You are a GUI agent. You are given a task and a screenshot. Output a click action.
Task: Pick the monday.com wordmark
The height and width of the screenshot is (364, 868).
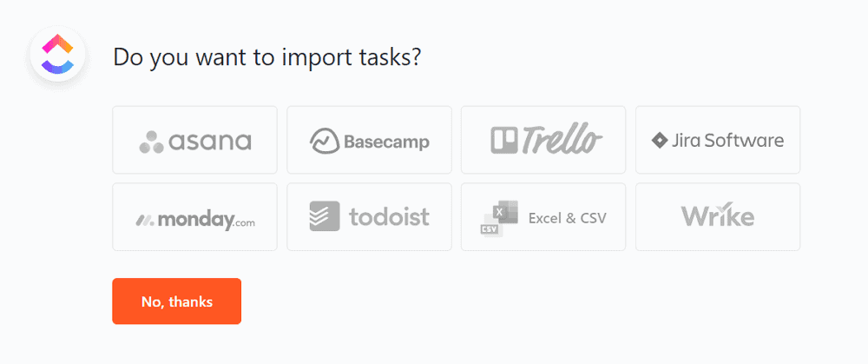pos(206,221)
